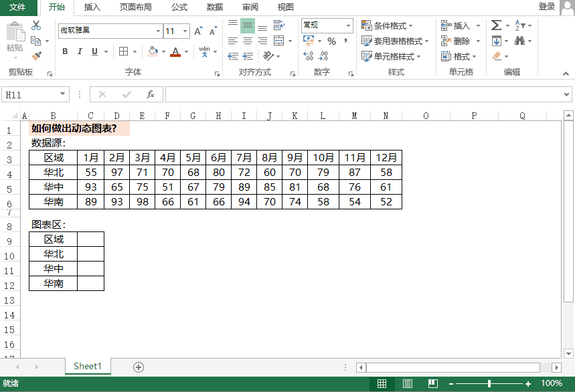The height and width of the screenshot is (392, 575).
Task: Toggle Underline formatting
Action: (94, 52)
